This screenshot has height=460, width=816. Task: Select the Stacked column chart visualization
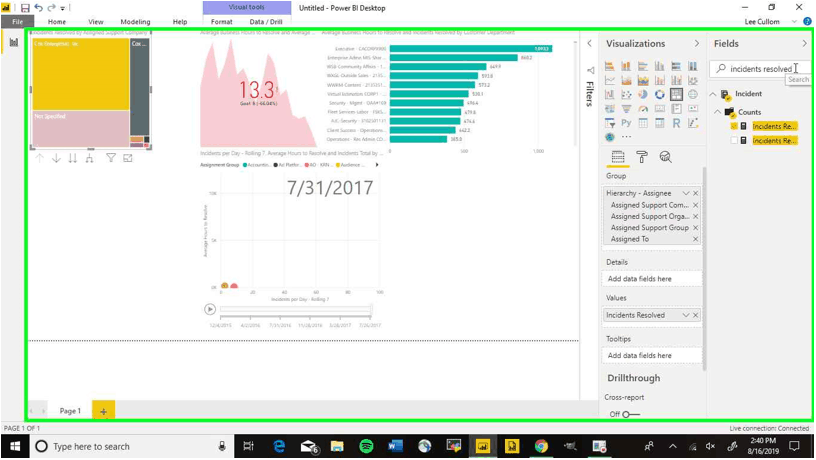(626, 66)
